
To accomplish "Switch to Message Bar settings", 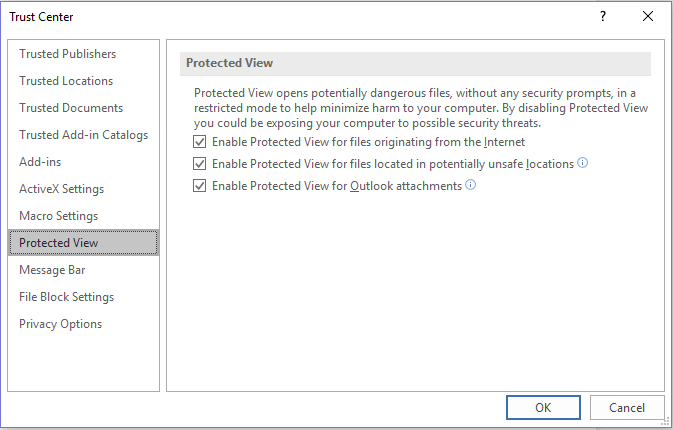I will pyautogui.click(x=53, y=270).
